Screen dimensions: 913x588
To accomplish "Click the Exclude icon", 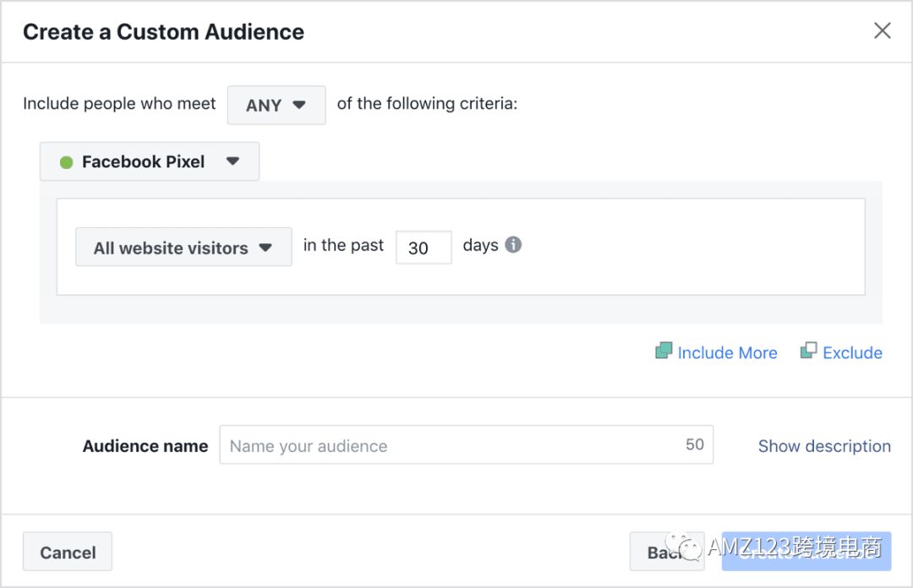I will click(809, 351).
